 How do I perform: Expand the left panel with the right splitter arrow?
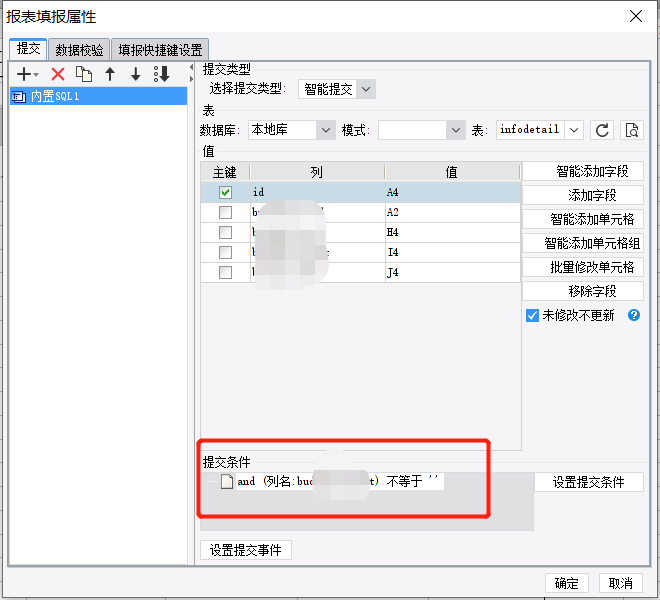tap(192, 79)
